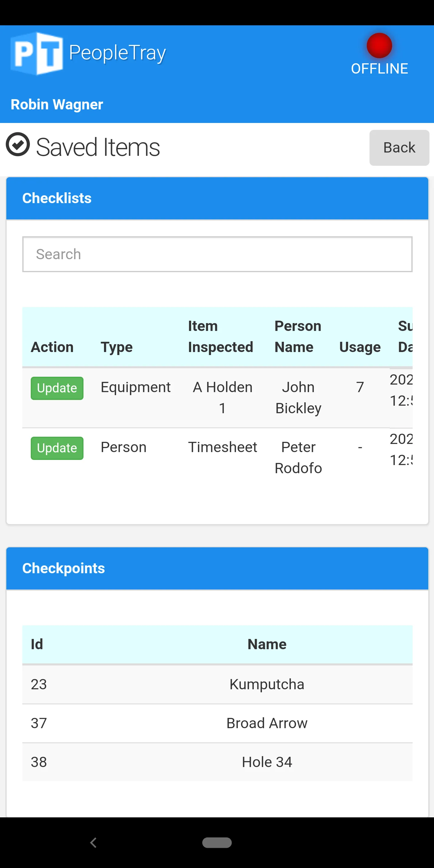434x868 pixels.
Task: Select the Hole 34 checkpoint
Action: click(x=267, y=762)
